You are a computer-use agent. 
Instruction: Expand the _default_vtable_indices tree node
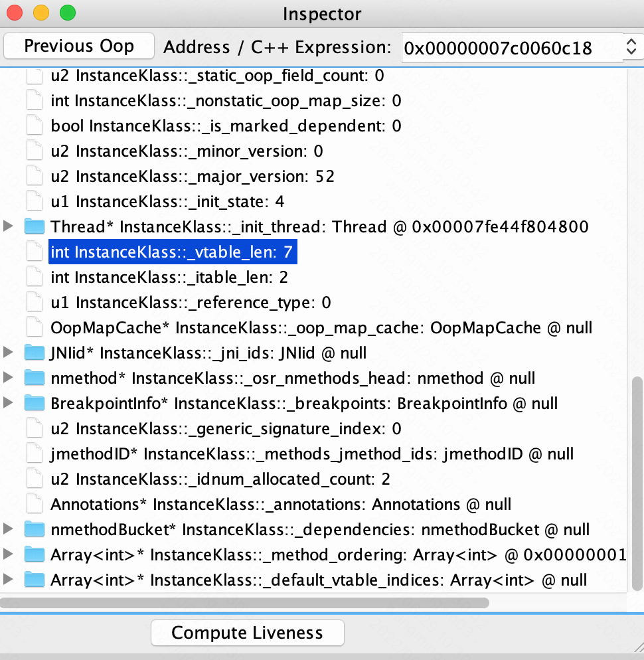9,580
